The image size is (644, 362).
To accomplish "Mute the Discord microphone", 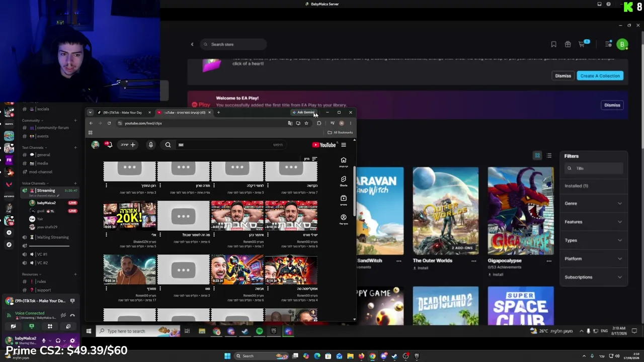I will 44,340.
